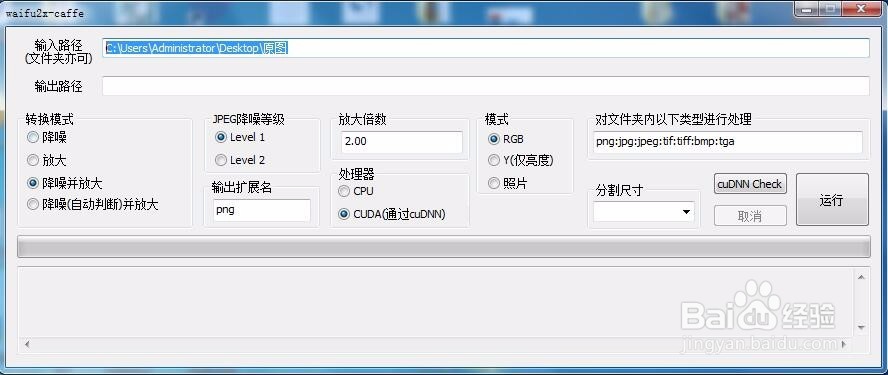This screenshot has height=375, width=888.
Task: Click the 放大倍数 field showing 2.00
Action: 402,142
